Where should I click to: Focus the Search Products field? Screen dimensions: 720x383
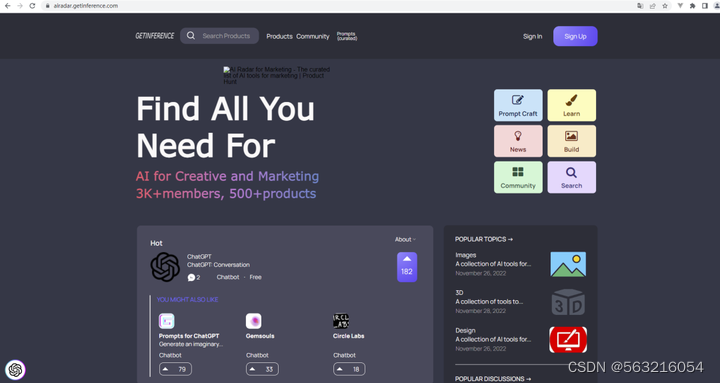[219, 36]
